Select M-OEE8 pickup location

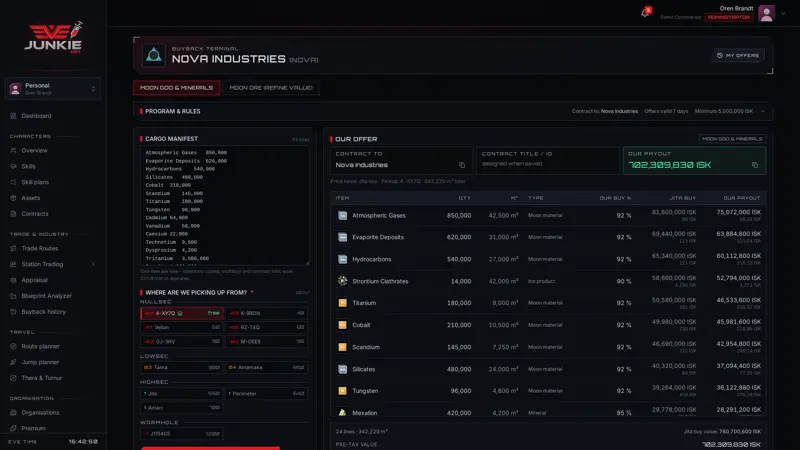click(266, 342)
